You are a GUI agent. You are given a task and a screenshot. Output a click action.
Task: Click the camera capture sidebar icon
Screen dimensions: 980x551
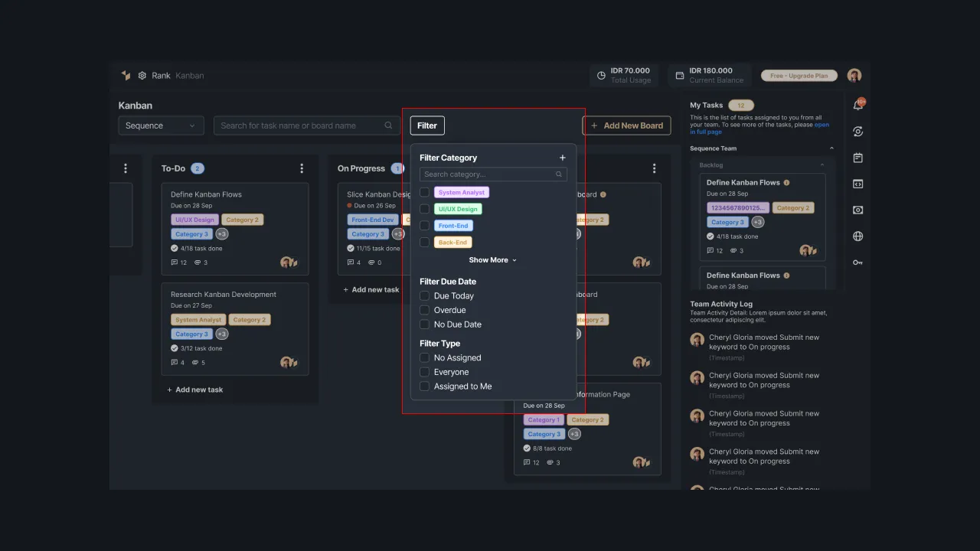coord(858,210)
